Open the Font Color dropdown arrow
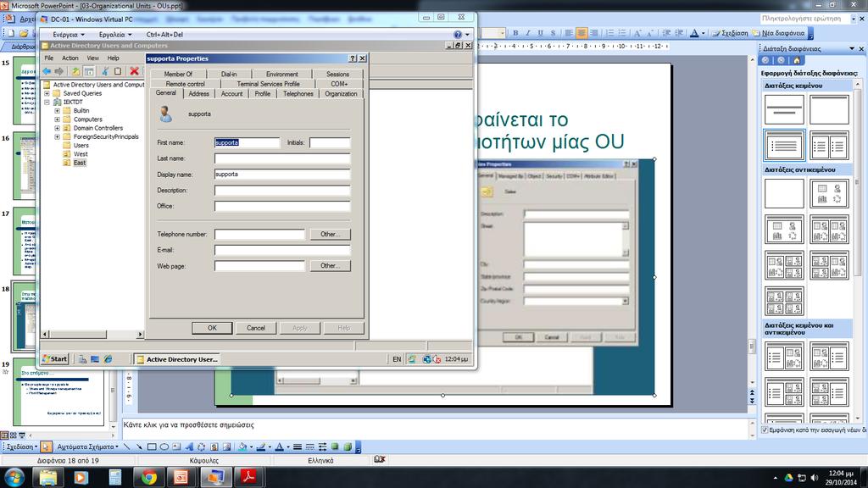This screenshot has width=868, height=488. 703,33
